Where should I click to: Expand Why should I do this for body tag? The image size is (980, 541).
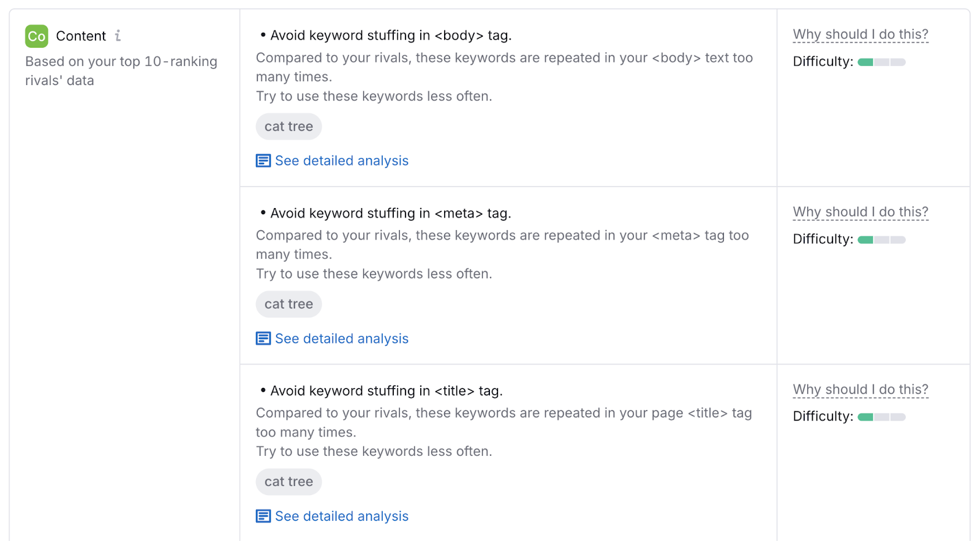click(x=860, y=34)
